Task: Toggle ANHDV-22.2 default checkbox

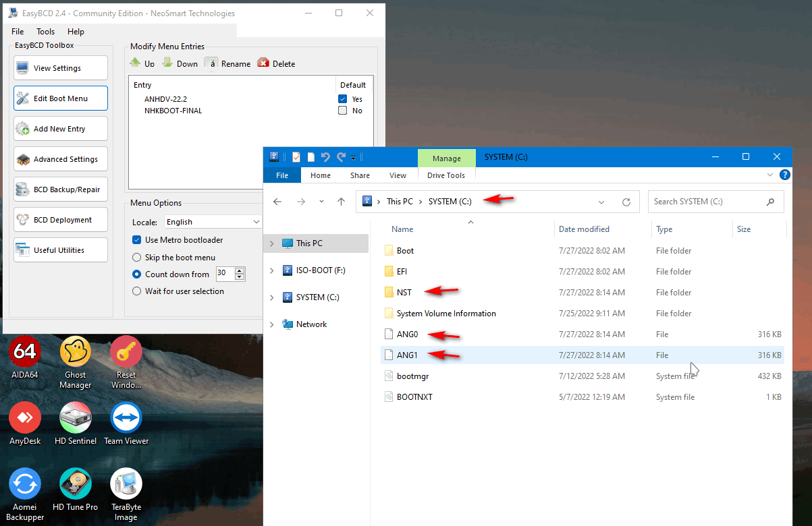Action: click(343, 99)
